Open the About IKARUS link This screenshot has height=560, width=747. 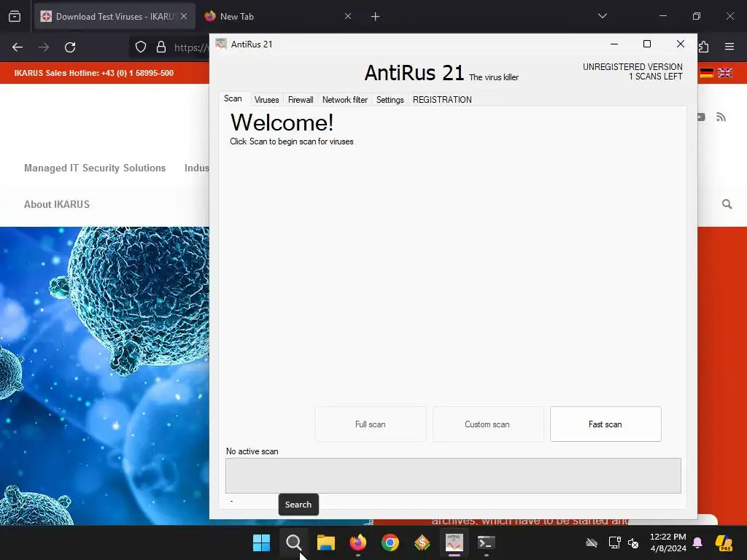pos(57,204)
